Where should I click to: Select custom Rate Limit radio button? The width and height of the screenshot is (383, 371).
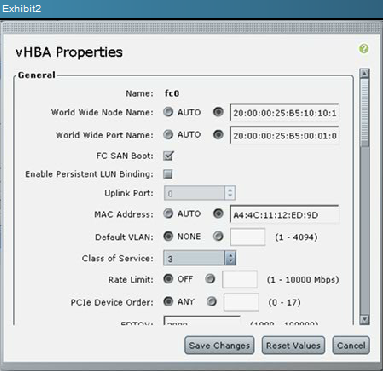point(210,279)
